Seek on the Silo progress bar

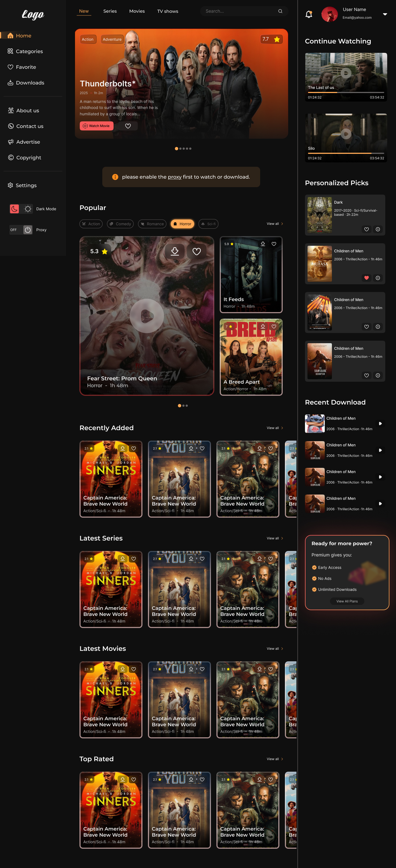pos(346,153)
